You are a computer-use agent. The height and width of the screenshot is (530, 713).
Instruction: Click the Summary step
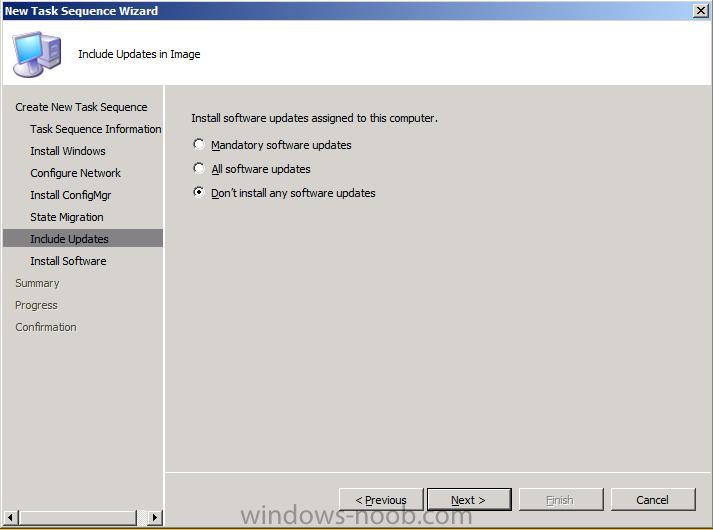[37, 283]
